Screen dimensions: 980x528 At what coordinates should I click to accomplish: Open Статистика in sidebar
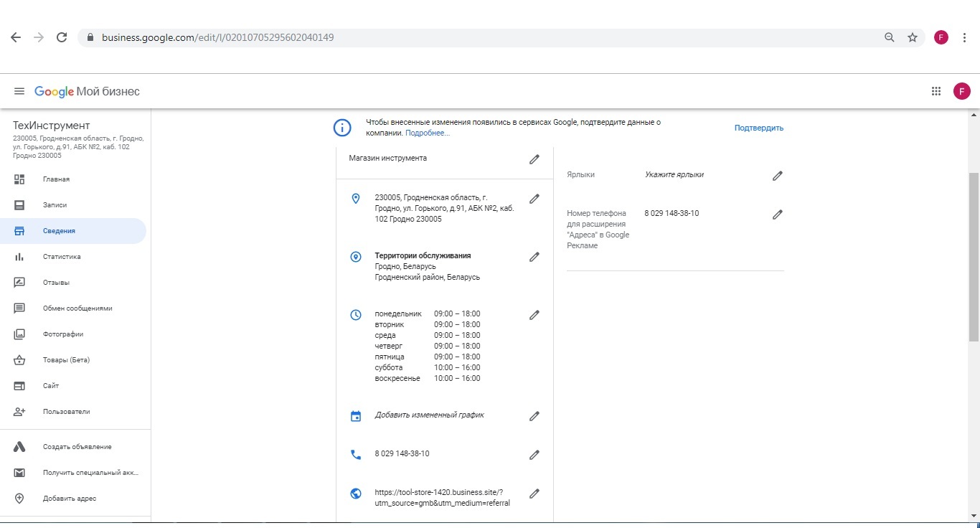[73, 257]
